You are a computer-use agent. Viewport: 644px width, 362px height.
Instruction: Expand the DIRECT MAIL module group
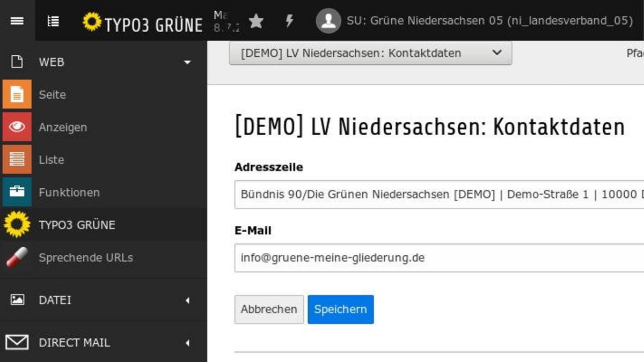(x=187, y=343)
